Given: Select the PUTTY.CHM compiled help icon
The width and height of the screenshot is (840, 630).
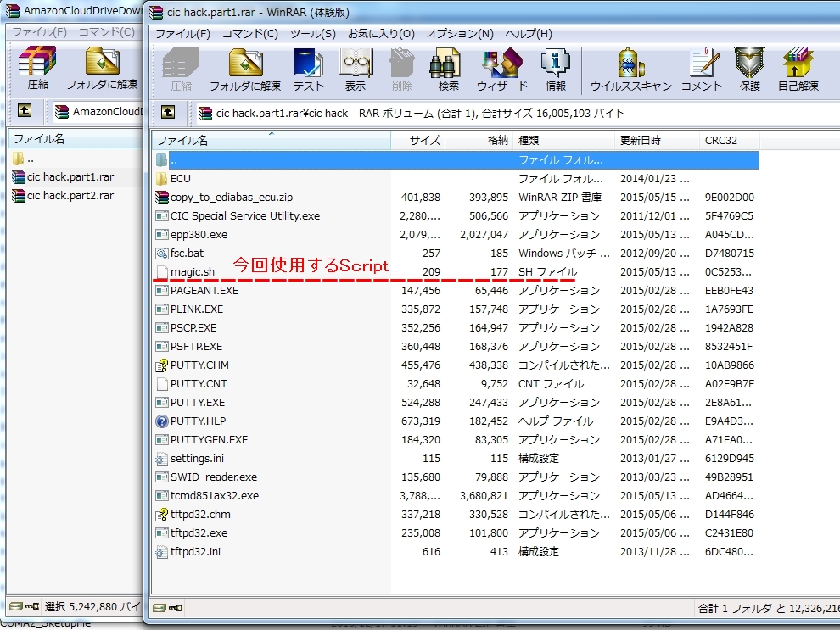Looking at the screenshot, I should [x=161, y=365].
